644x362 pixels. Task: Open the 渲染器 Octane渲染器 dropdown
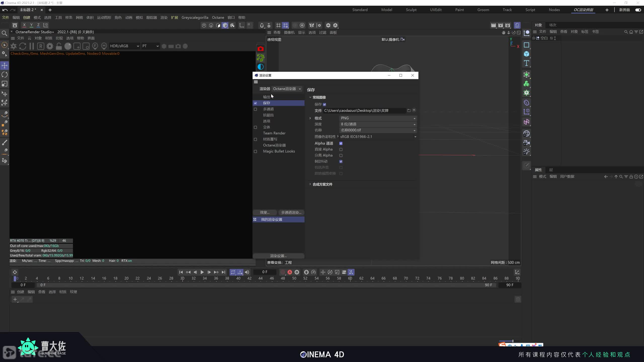287,89
